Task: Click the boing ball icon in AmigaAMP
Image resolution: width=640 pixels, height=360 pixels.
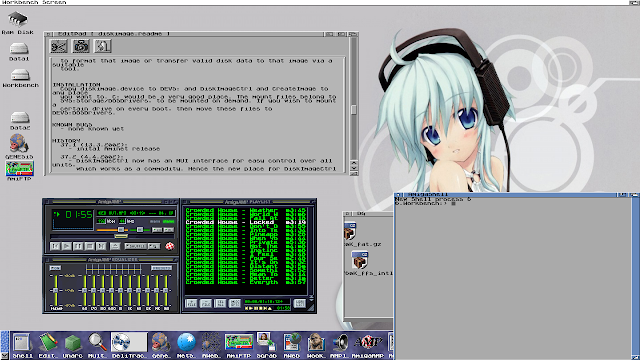Action: coord(170,246)
